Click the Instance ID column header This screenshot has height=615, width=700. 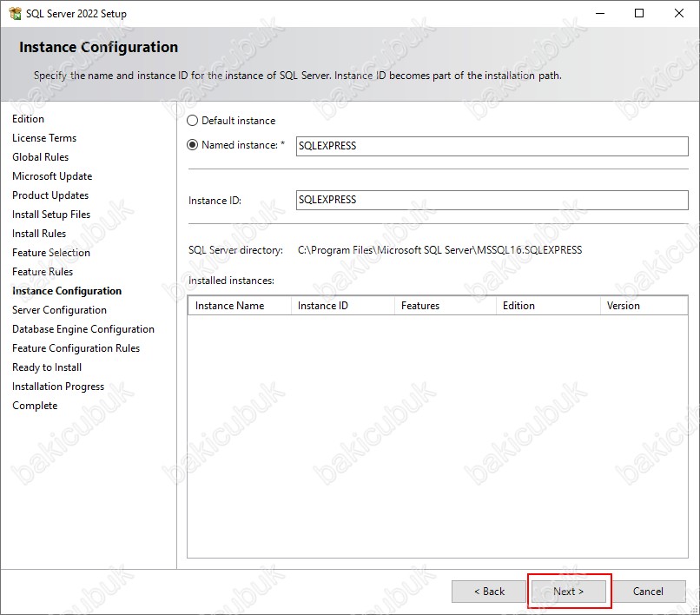click(343, 306)
